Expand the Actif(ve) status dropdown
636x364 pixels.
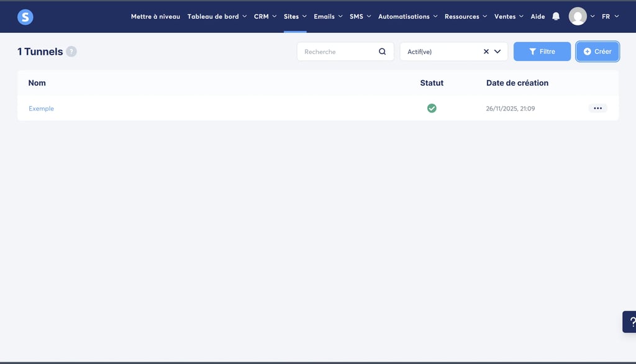(x=497, y=52)
